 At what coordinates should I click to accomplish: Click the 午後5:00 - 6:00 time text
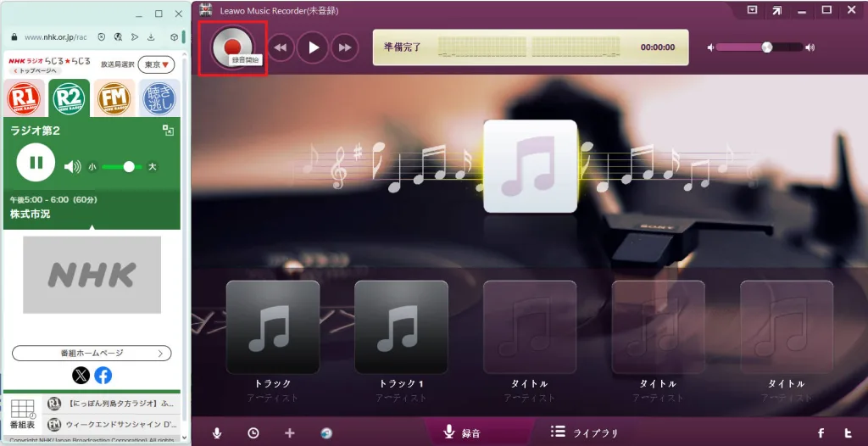point(53,199)
